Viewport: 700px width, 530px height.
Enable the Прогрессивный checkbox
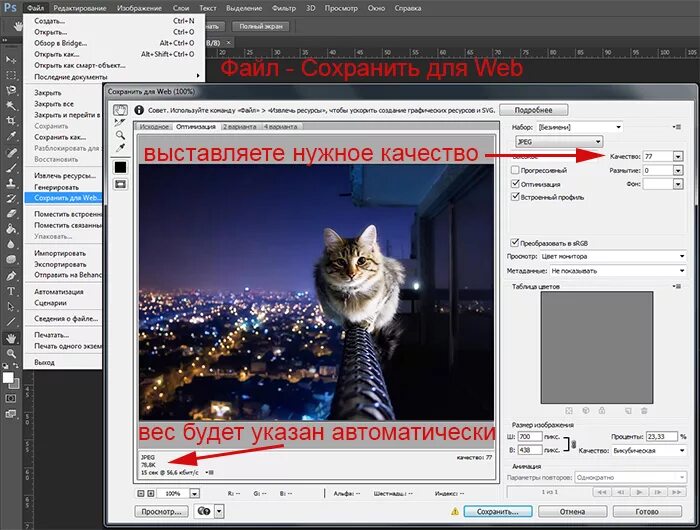point(515,170)
